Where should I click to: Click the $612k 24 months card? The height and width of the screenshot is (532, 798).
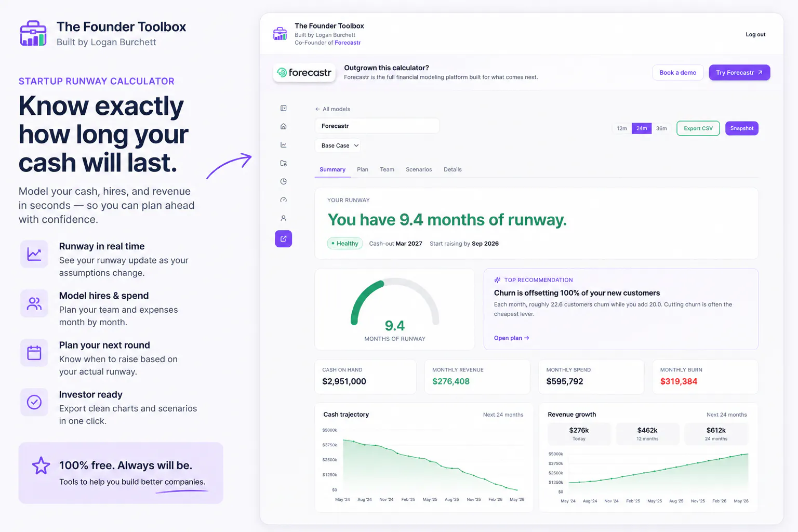click(716, 434)
